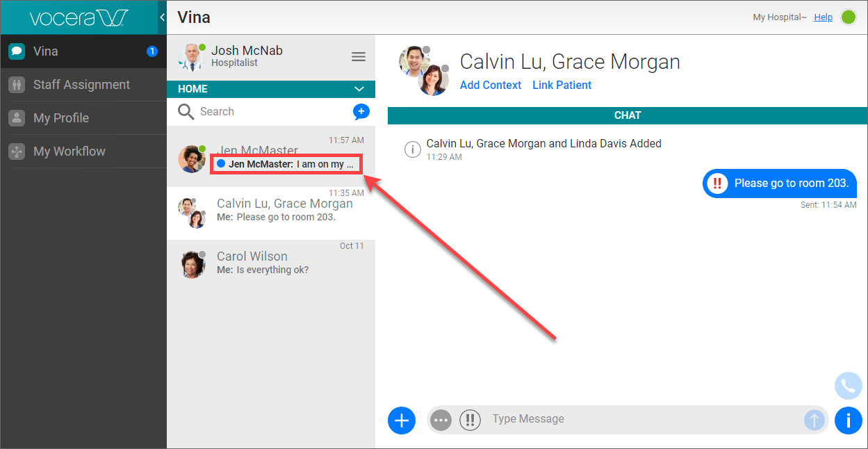
Task: Click in the Type Message field
Action: pyautogui.click(x=639, y=419)
